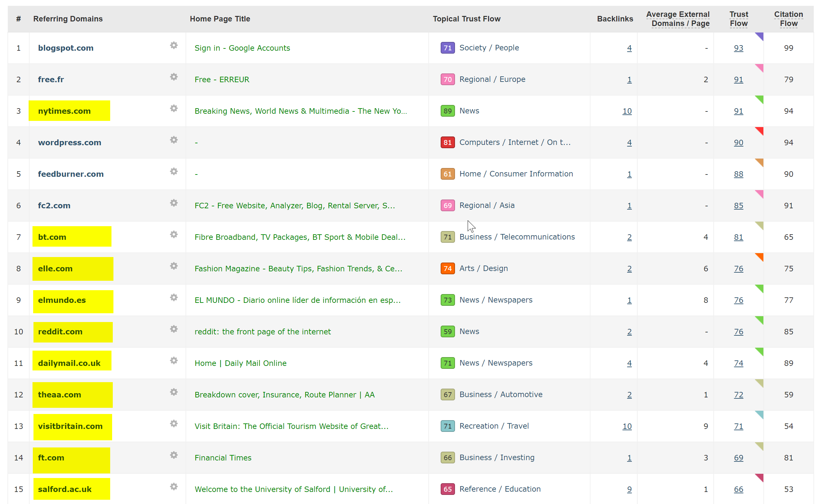The width and height of the screenshot is (818, 504).
Task: Click green 89 News topic badge
Action: point(448,111)
